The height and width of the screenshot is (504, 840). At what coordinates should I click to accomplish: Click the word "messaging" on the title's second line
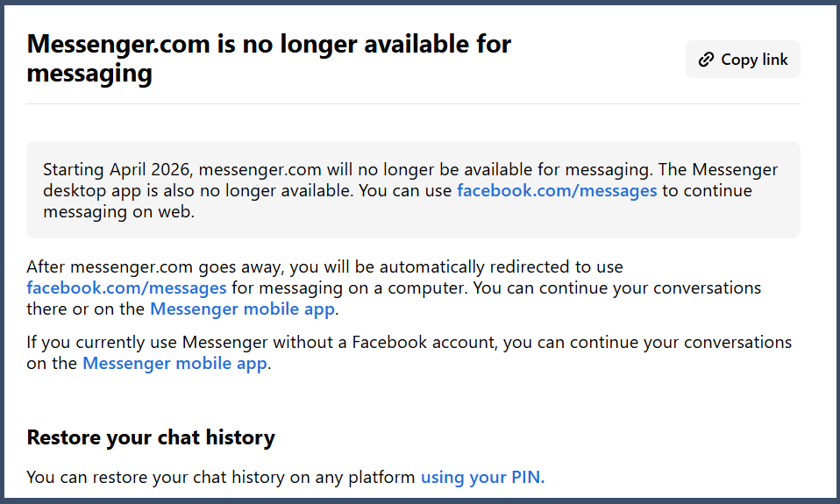pyautogui.click(x=89, y=73)
